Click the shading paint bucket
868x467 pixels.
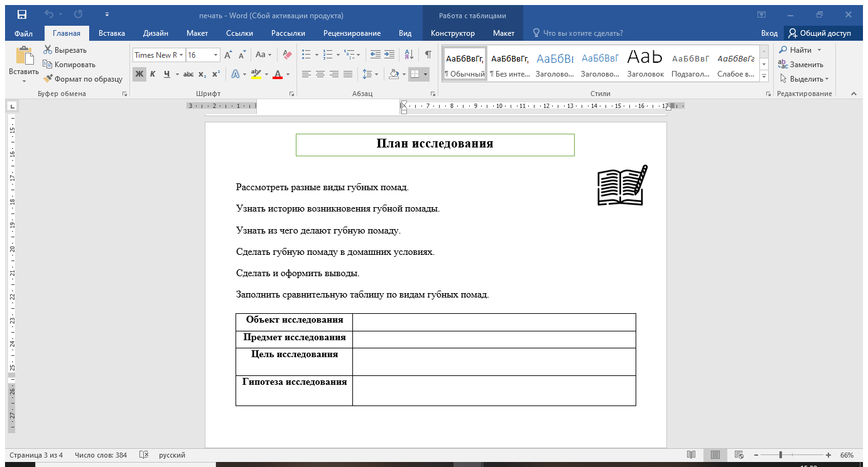(x=394, y=74)
